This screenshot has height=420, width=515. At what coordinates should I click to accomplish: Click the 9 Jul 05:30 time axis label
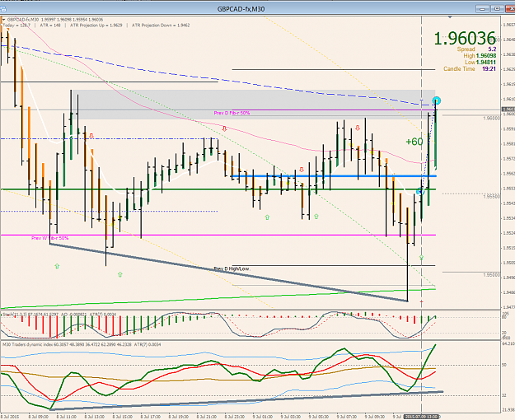click(319, 417)
